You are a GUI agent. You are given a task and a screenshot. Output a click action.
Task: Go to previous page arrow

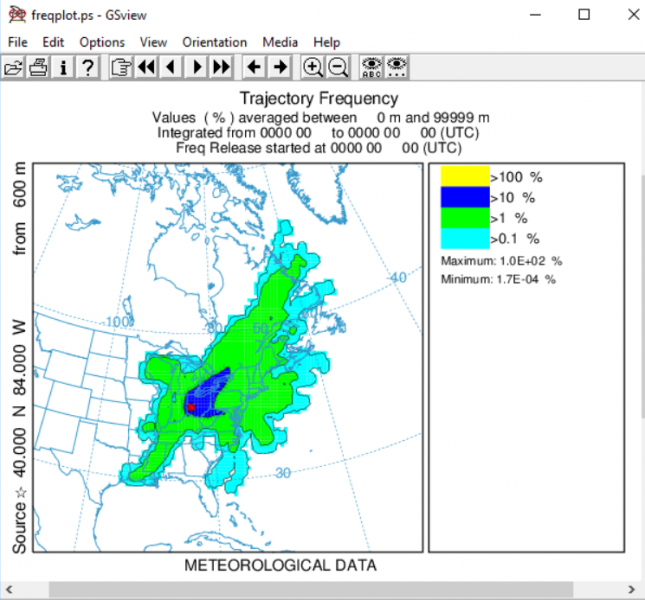tap(171, 67)
